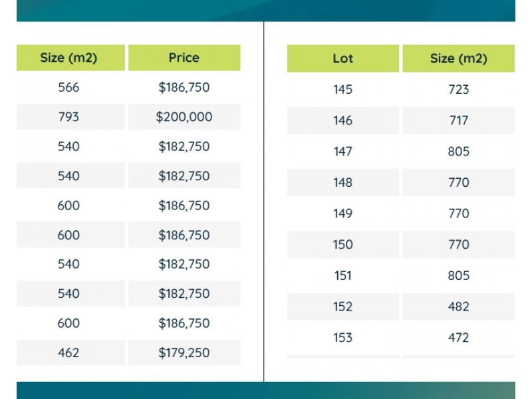The image size is (532, 399).
Task: Select lot number 147
Action: coord(343,152)
